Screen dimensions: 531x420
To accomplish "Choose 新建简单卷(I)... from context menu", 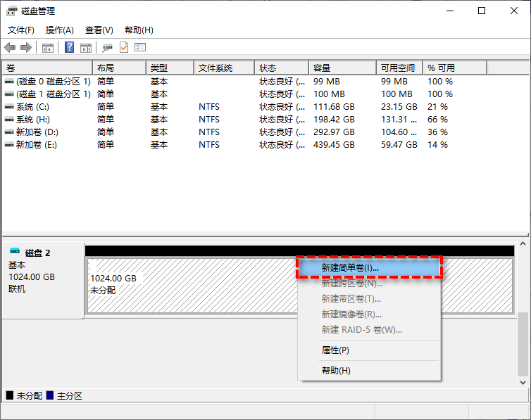I will point(369,268).
